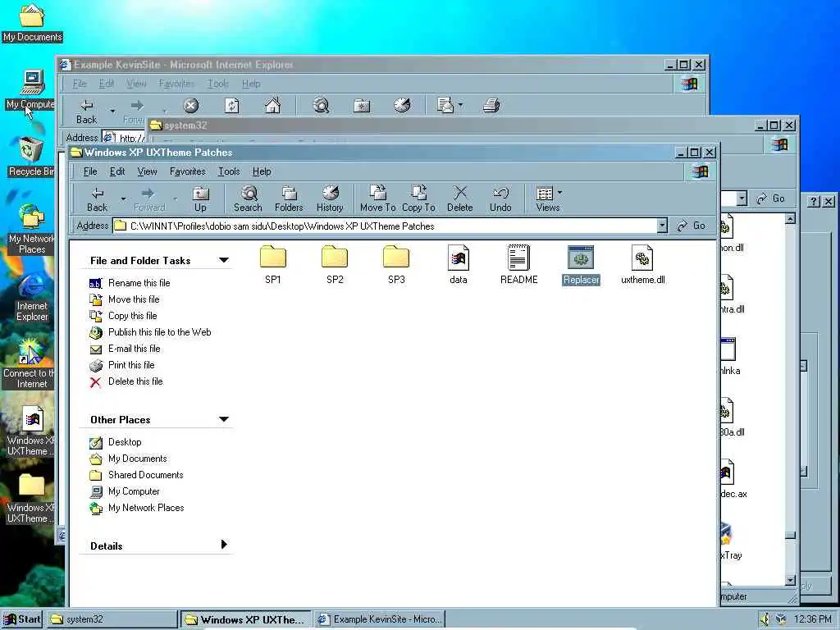Toggle the Folders pane

pos(289,199)
